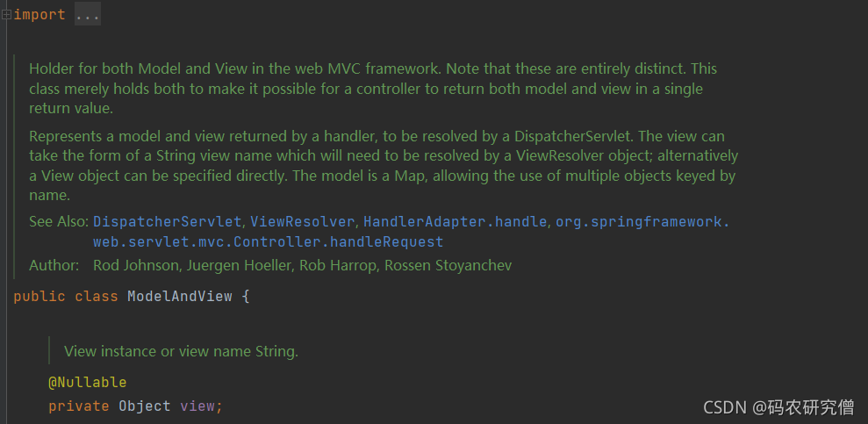
Task: Select the @Nullable annotation
Action: coord(87,383)
